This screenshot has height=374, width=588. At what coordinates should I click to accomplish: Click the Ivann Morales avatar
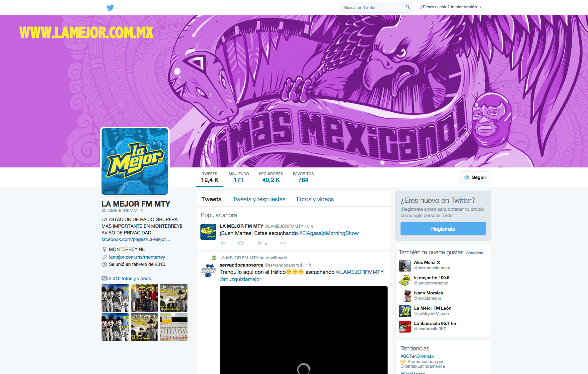click(405, 296)
